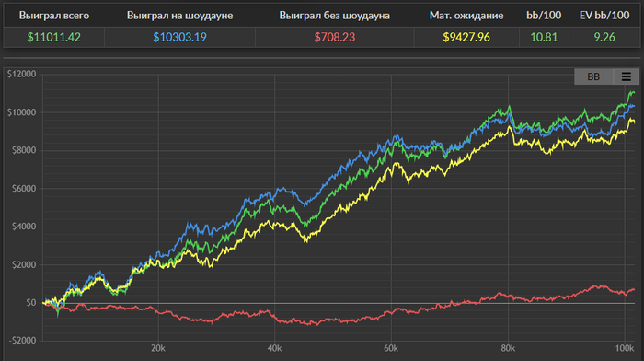This screenshot has height=361, width=644.
Task: Click the 'Выиграл всего' column header
Action: pyautogui.click(x=54, y=16)
